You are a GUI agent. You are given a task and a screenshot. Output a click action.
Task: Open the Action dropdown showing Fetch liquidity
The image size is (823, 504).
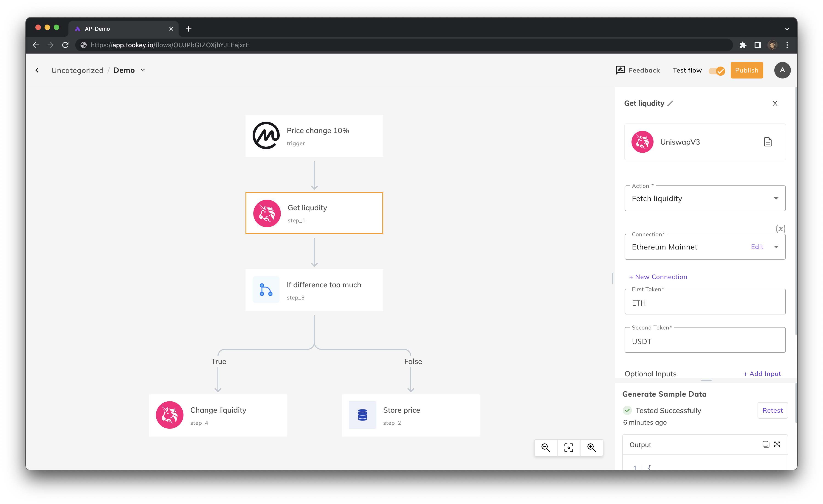tap(705, 199)
